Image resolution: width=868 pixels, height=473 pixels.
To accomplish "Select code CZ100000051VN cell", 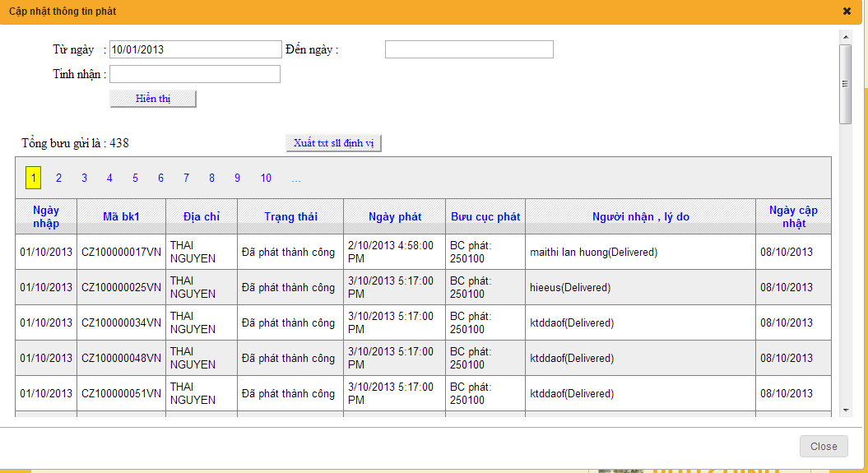I will coord(121,393).
